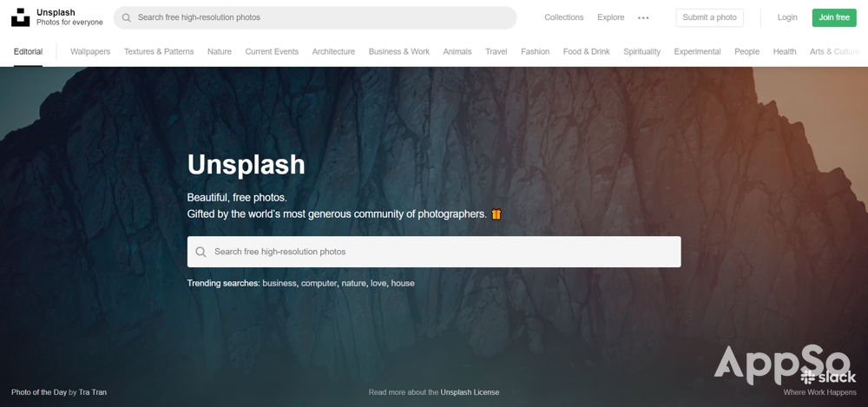
Task: Click the Unsplash logo icon
Action: [x=21, y=17]
